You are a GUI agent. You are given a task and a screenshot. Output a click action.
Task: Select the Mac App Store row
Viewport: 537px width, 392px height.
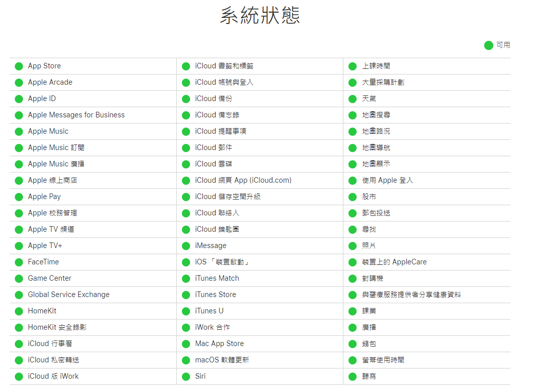(x=220, y=344)
